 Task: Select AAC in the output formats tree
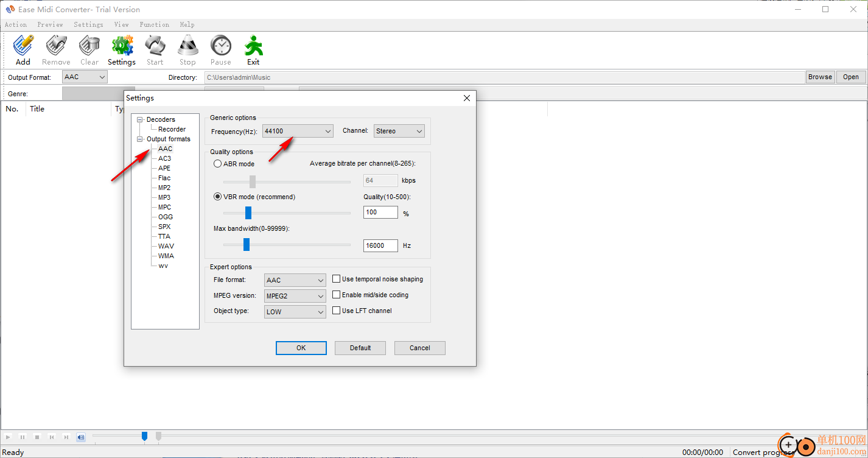165,149
